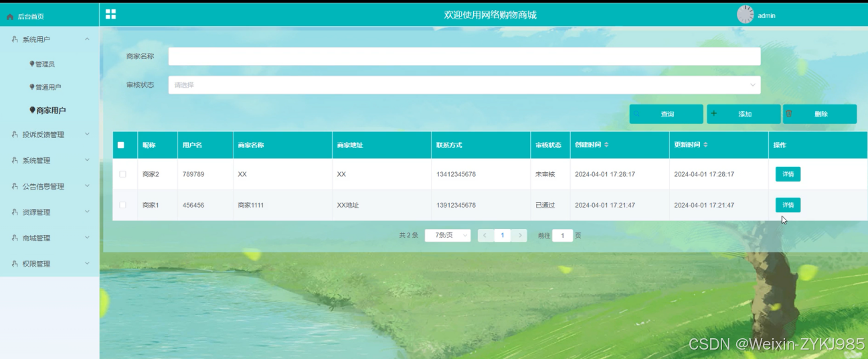Click the trash icon on 删除 button

pyautogui.click(x=789, y=114)
